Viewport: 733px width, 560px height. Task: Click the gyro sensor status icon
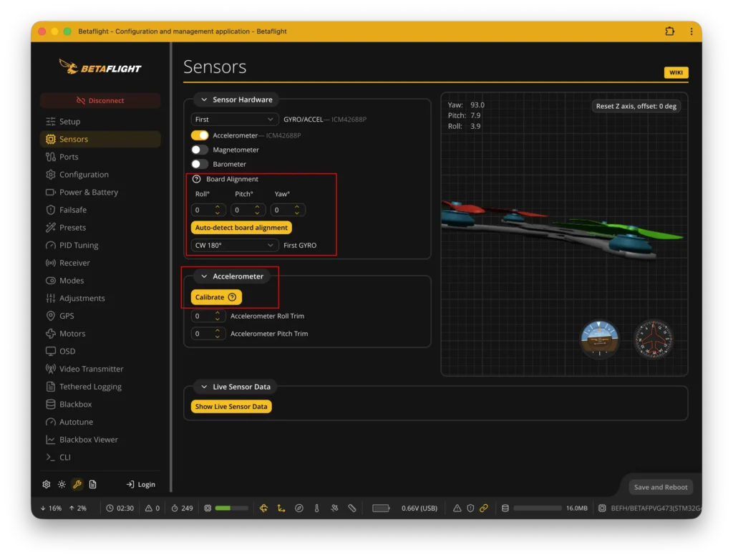point(263,508)
